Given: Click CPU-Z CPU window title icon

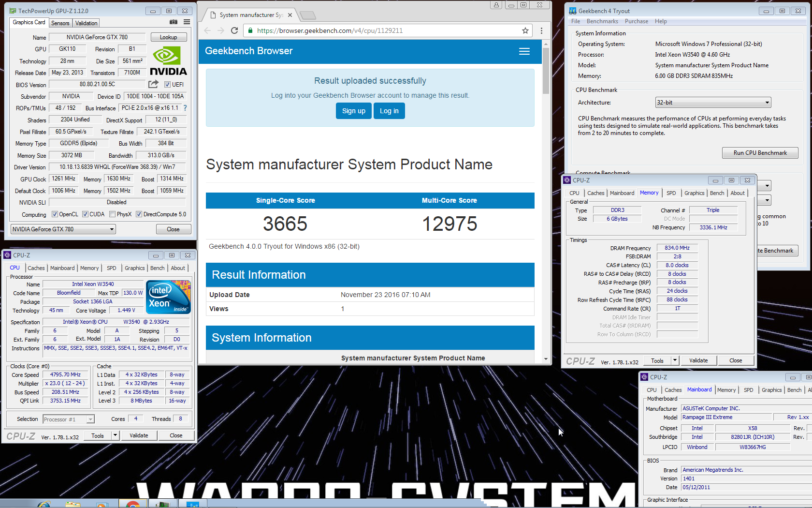Looking at the screenshot, I should tap(8, 255).
